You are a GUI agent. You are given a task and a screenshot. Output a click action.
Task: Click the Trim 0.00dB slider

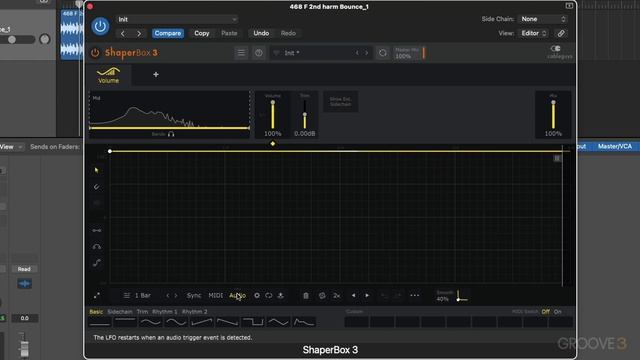point(304,115)
